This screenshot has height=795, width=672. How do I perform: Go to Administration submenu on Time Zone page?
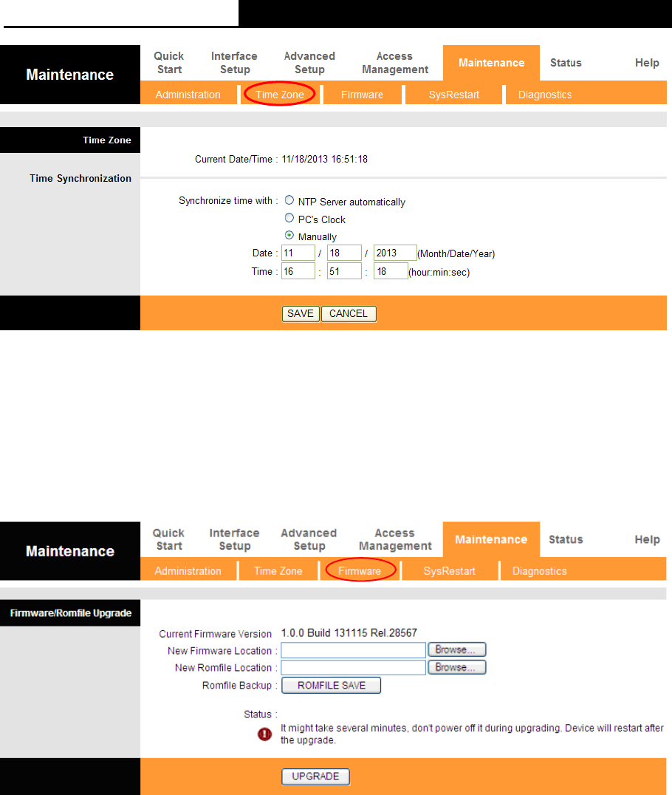click(x=188, y=95)
